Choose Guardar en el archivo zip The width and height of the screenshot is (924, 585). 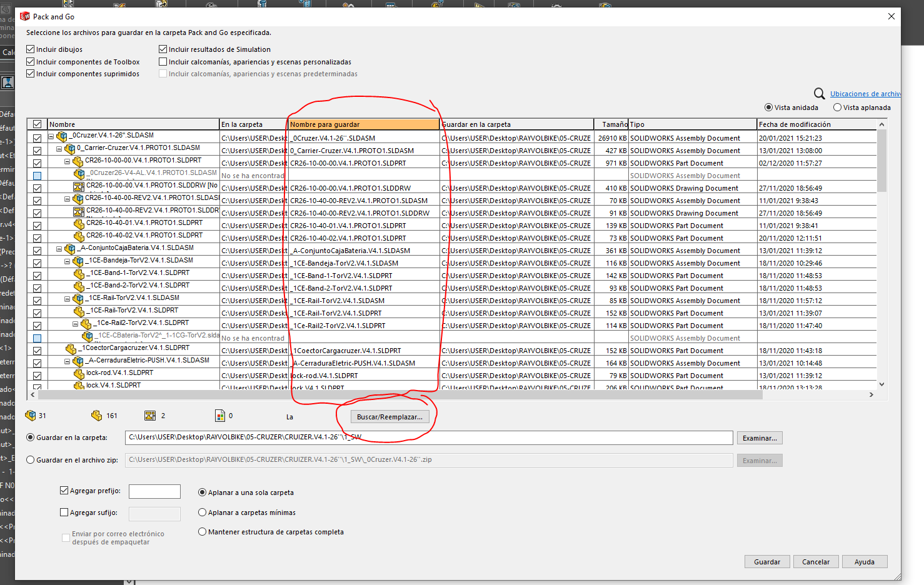tap(31, 460)
